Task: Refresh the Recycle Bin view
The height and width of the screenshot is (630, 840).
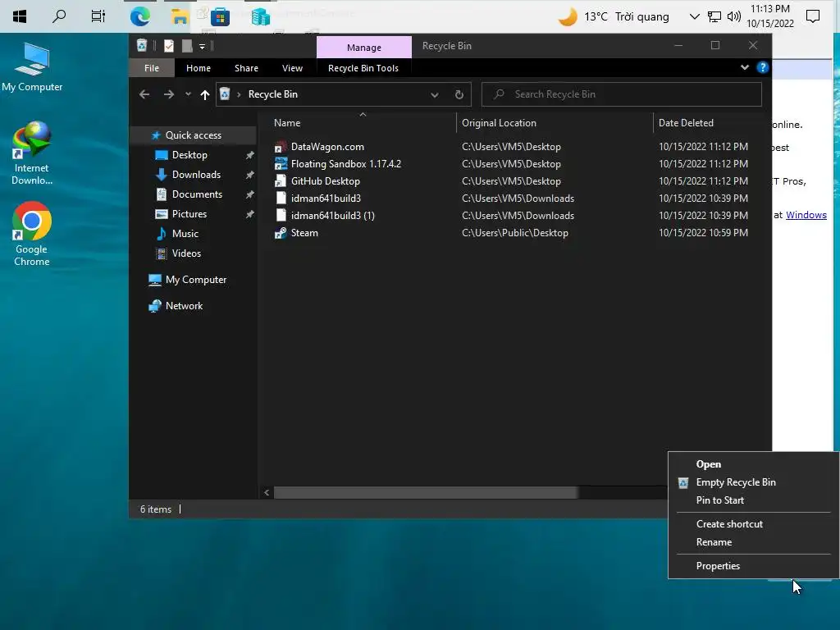Action: pos(459,95)
